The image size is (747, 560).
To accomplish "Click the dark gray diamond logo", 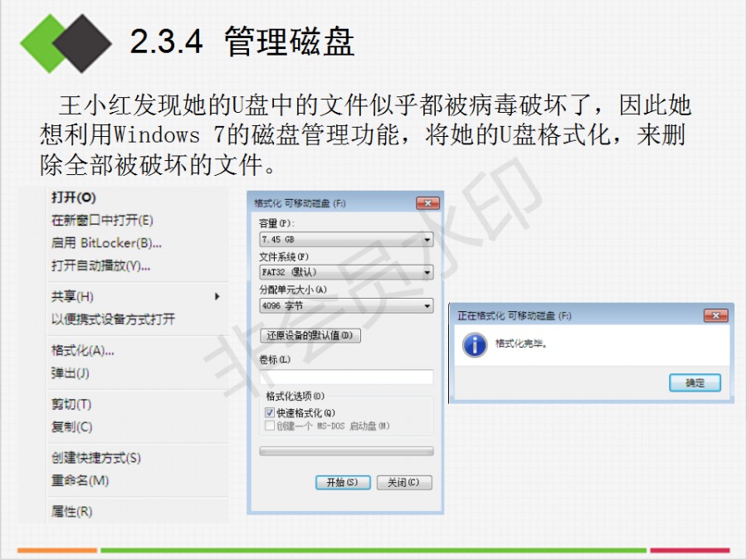I will [82, 43].
